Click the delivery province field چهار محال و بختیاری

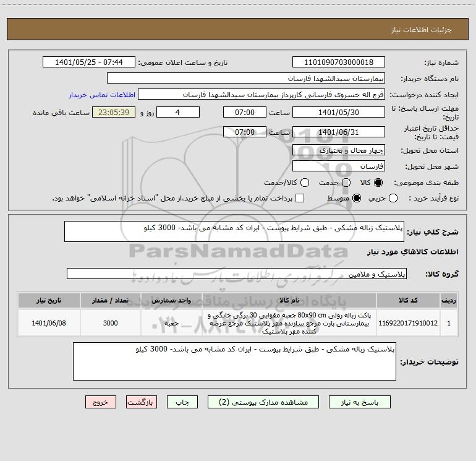click(339, 150)
